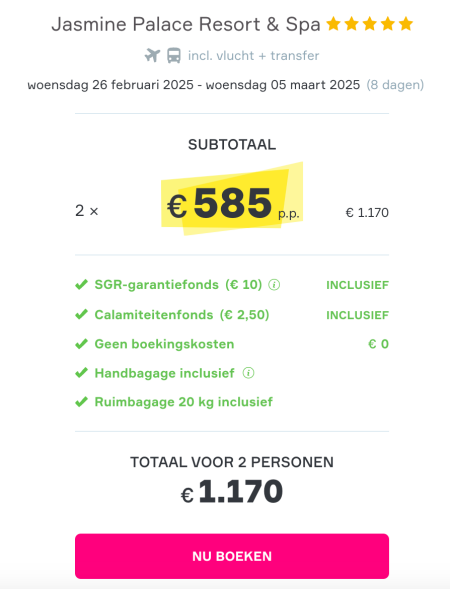Viewport: 450px width, 589px height.
Task: Click the green checkmark beside SGR-garantiefonds
Action: pos(82,285)
